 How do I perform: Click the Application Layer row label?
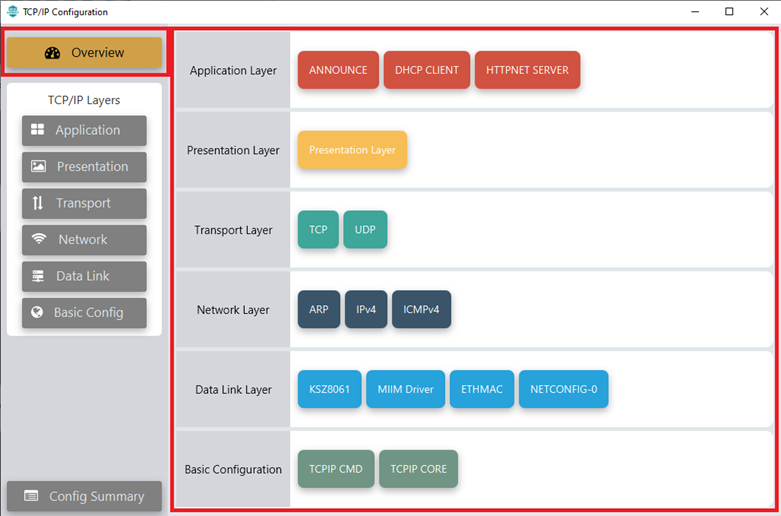point(233,71)
